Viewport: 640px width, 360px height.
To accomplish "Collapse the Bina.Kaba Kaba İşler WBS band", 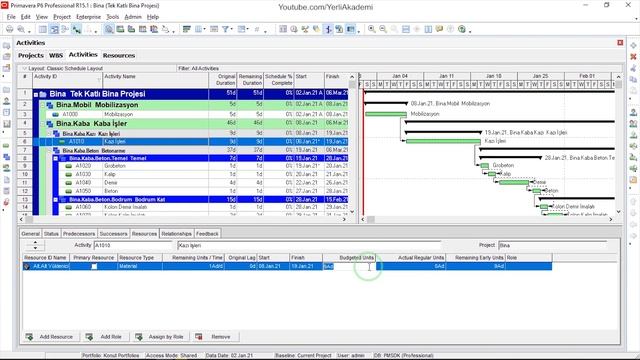I will 42,124.
